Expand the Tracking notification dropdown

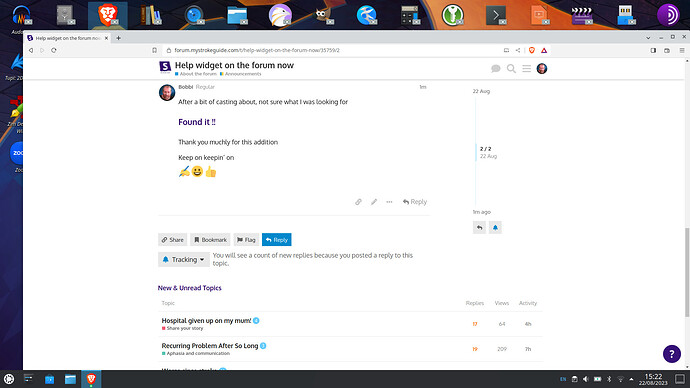click(184, 260)
